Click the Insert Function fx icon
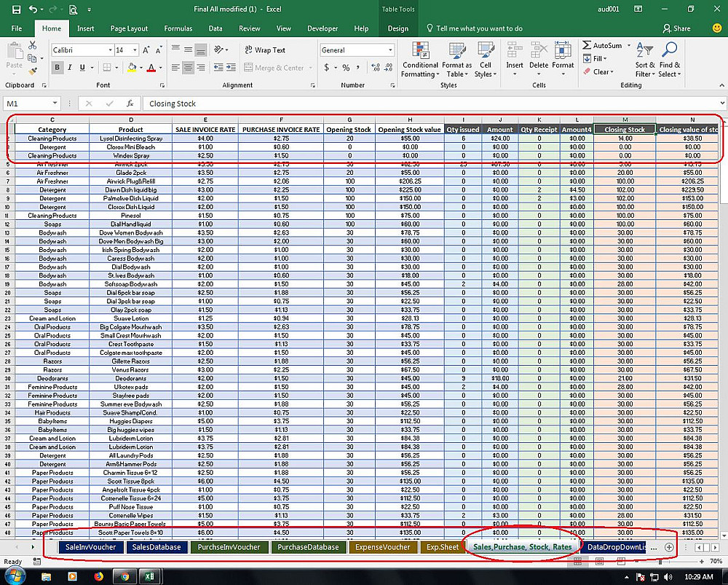Image resolution: width=728 pixels, height=585 pixels. point(130,103)
